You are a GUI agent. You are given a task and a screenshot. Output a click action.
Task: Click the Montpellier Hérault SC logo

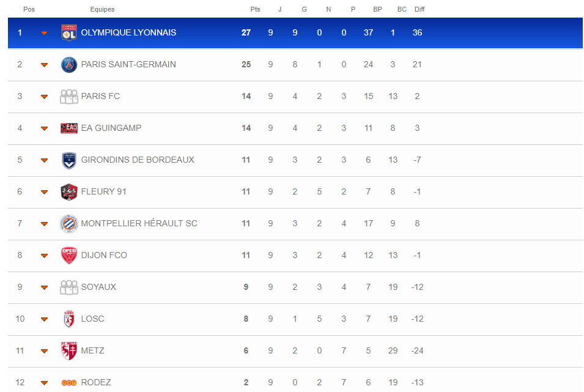click(69, 224)
